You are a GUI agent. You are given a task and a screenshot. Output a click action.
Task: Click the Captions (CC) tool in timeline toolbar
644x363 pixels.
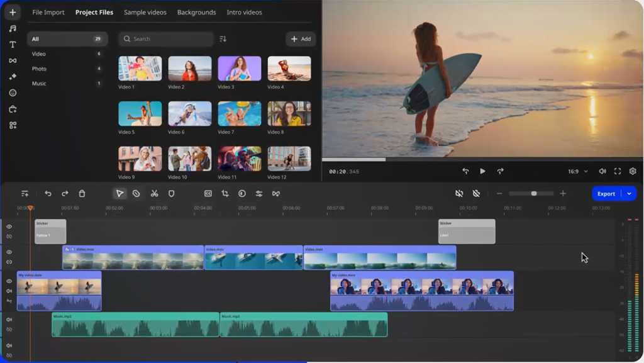(208, 193)
